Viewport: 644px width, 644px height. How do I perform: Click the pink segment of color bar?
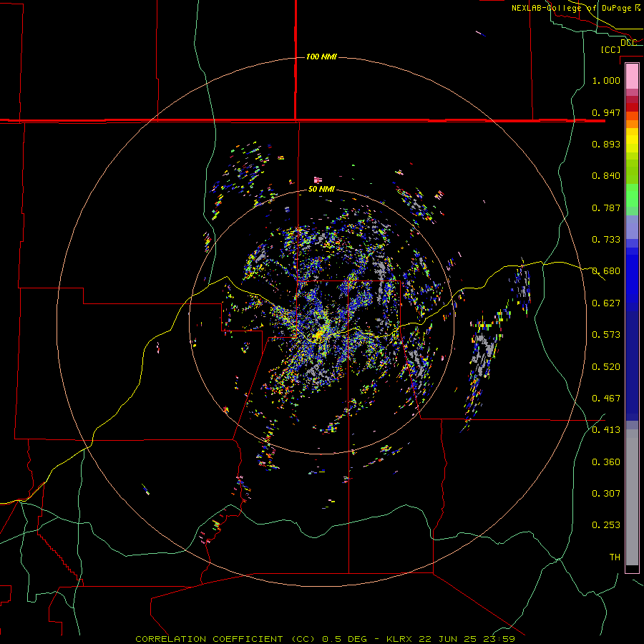[x=632, y=77]
